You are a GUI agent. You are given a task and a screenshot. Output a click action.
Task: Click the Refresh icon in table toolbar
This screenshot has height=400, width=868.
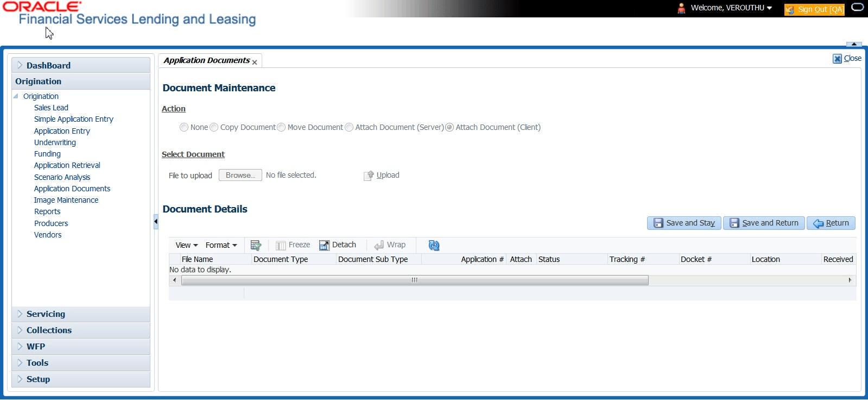pos(434,245)
